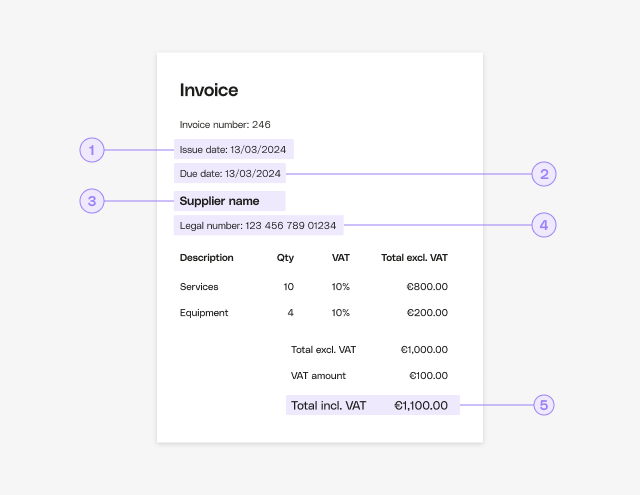
Task: Select the highlighted Due date field
Action: pyautogui.click(x=229, y=174)
